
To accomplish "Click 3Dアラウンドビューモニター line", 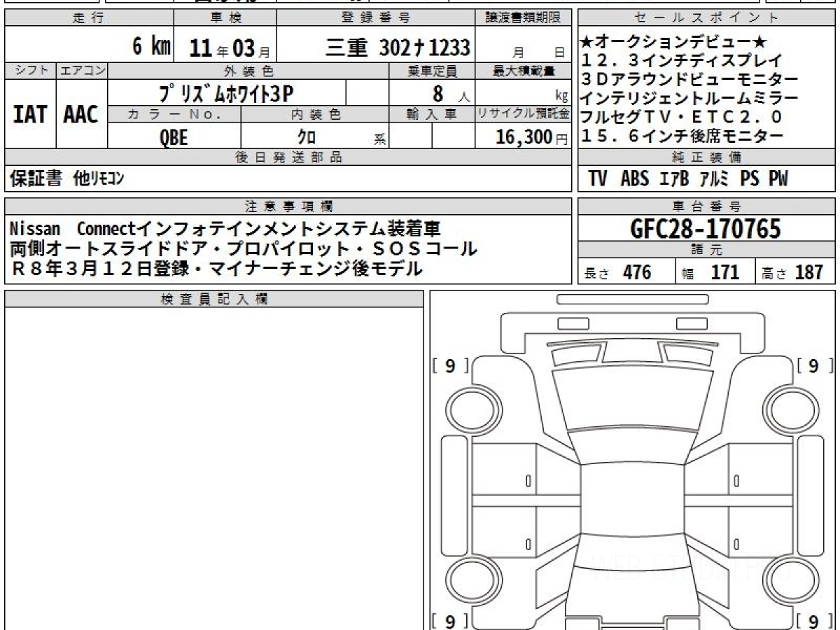I will [x=689, y=80].
